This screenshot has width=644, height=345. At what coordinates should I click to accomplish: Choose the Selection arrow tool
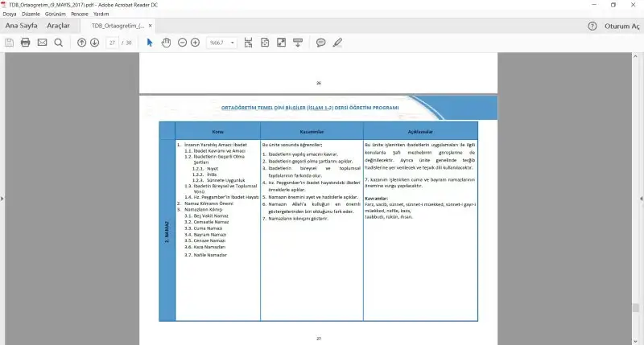click(150, 43)
